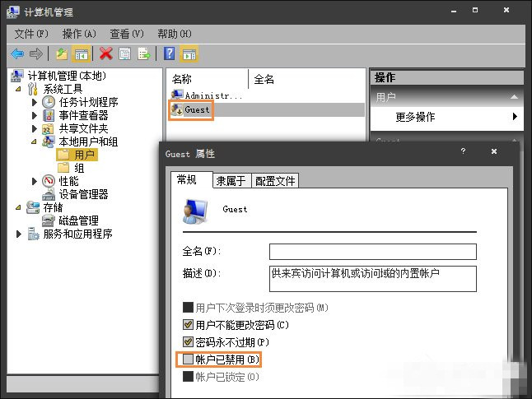The width and height of the screenshot is (532, 399).
Task: Expand the 任务计划程序 tree node
Action: tap(35, 103)
